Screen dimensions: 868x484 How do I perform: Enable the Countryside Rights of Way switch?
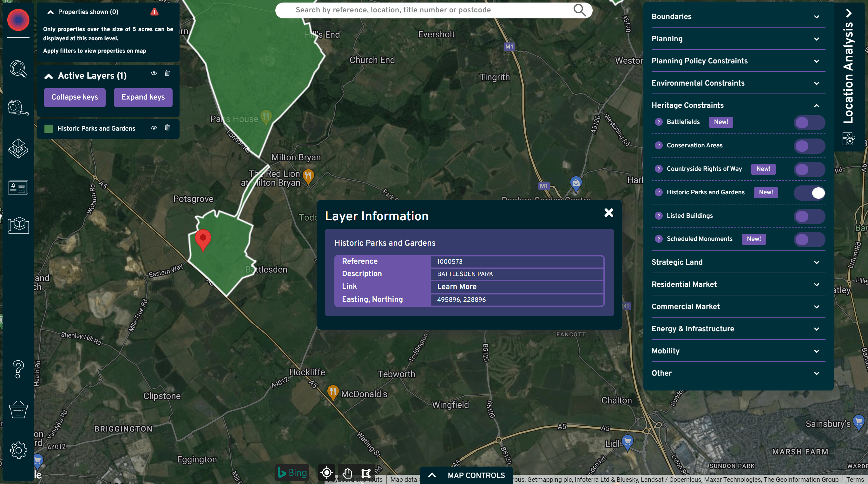coord(809,169)
